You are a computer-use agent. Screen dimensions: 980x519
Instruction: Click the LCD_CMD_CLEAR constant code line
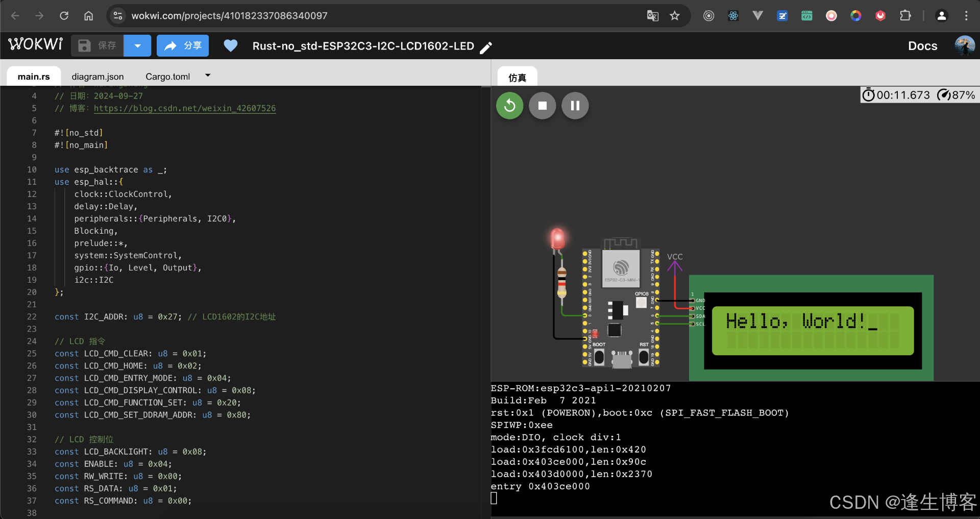(130, 353)
